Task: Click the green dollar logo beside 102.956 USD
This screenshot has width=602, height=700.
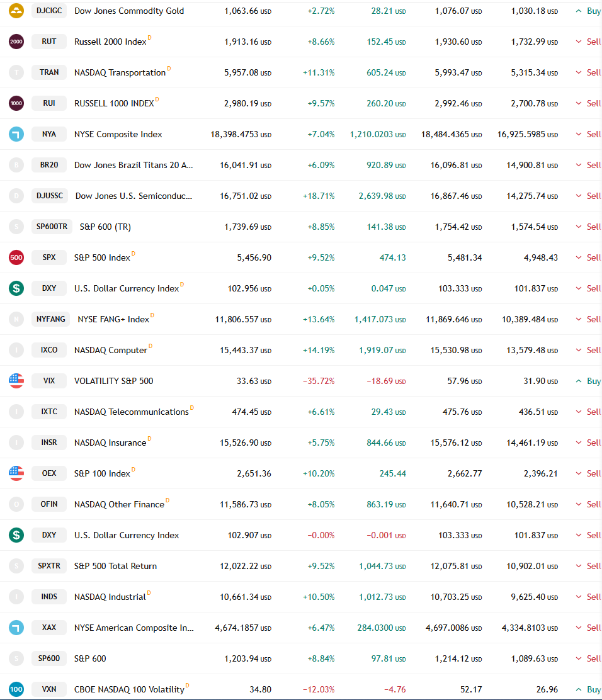Action: pyautogui.click(x=16, y=288)
